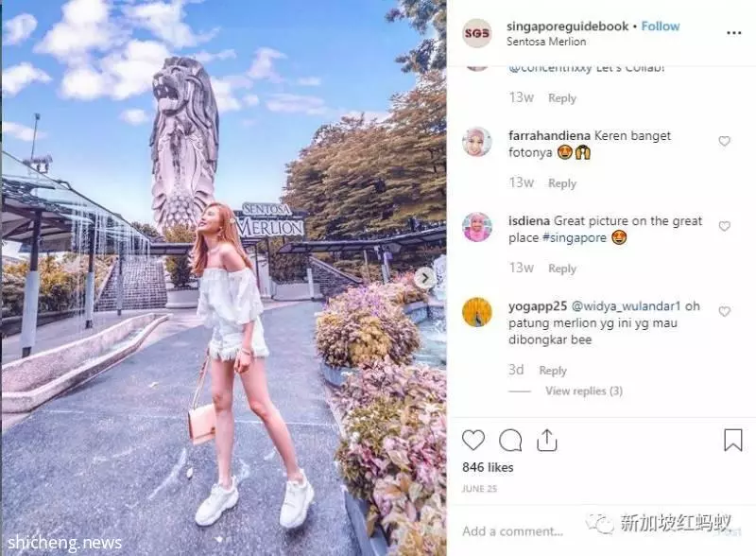
Task: Open singaporeguidebook profile name
Action: [x=568, y=26]
